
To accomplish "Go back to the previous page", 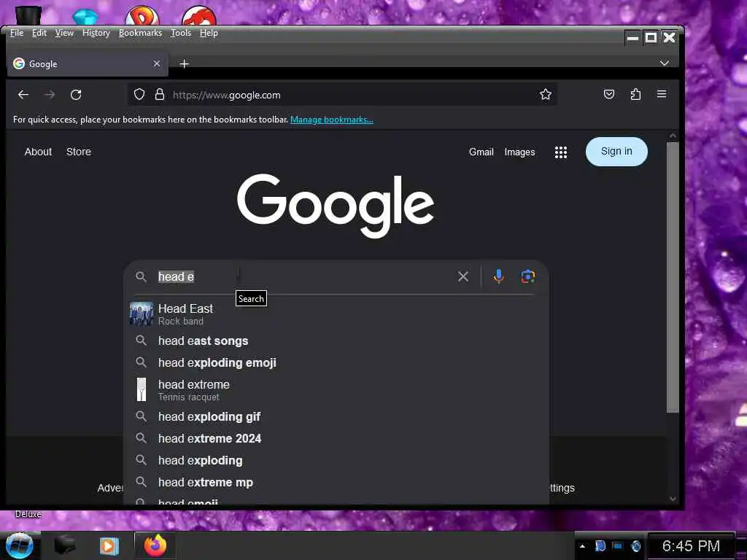I will tap(23, 95).
